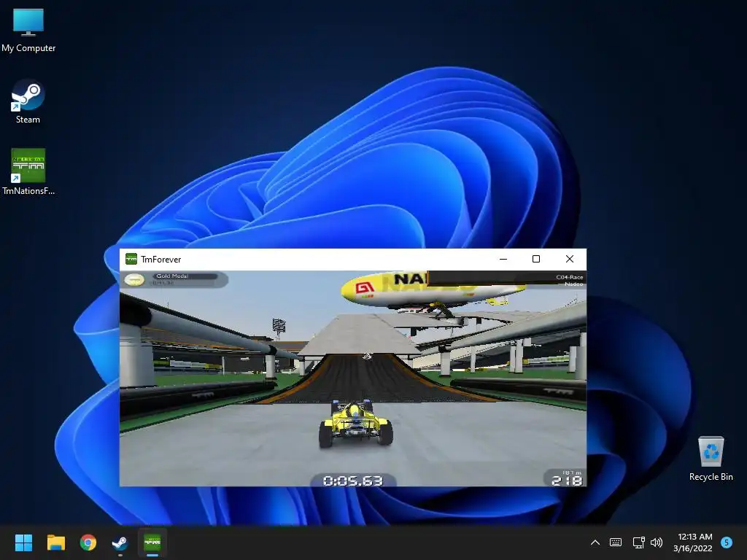Click the yellow blimp in the sky
This screenshot has width=747, height=560.
(x=431, y=289)
